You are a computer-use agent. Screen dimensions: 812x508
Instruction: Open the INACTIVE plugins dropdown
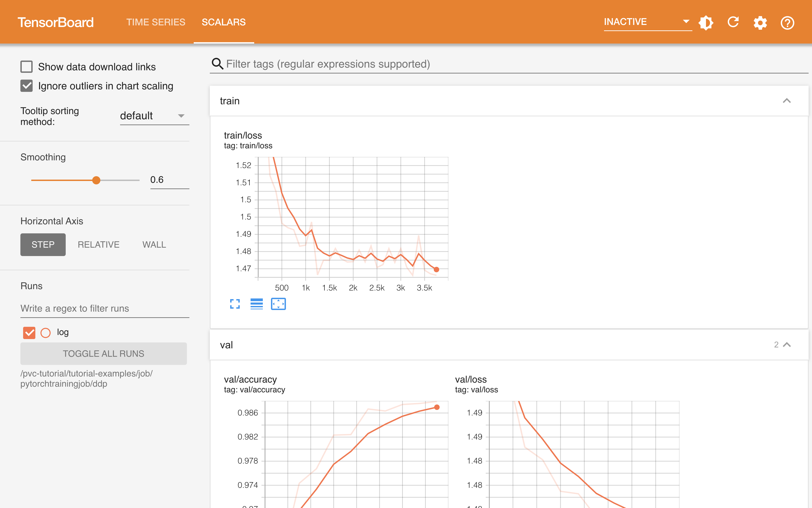(648, 22)
